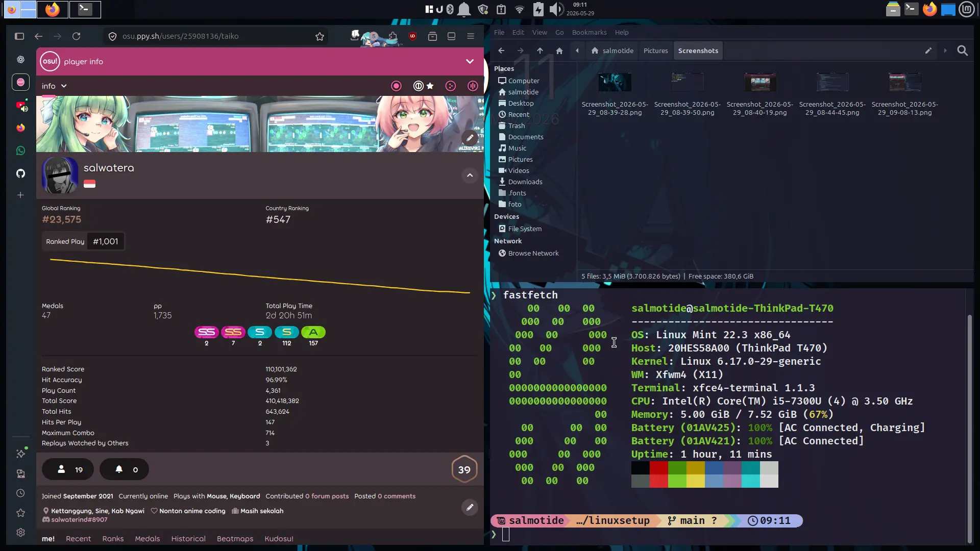Open sidebar settings gear icon
The height and width of the screenshot is (551, 980).
tap(20, 532)
